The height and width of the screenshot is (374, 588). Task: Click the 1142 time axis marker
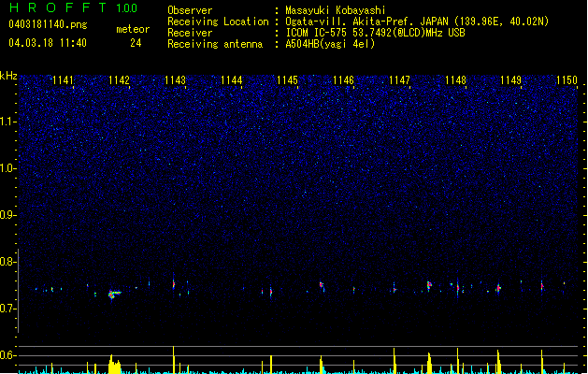[119, 80]
